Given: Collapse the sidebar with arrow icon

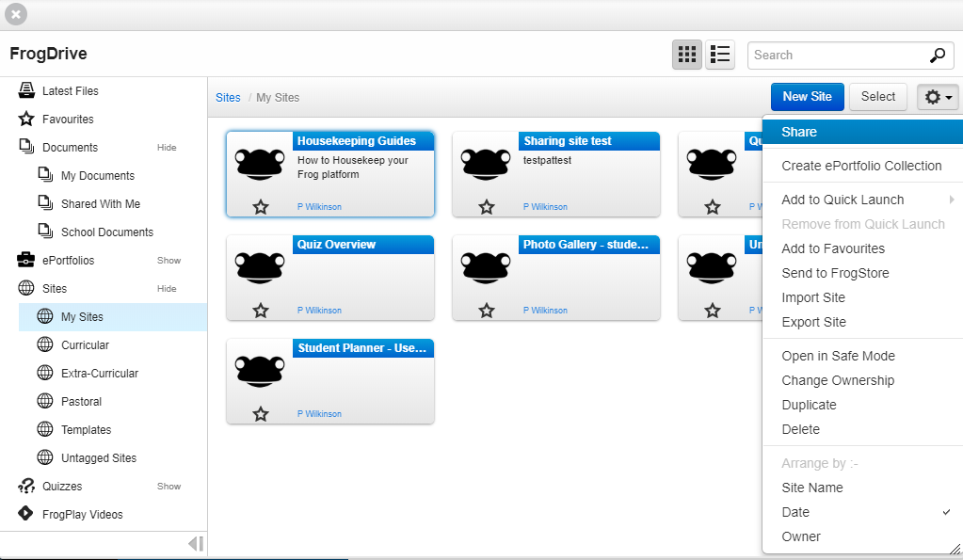Looking at the screenshot, I should coord(196,543).
